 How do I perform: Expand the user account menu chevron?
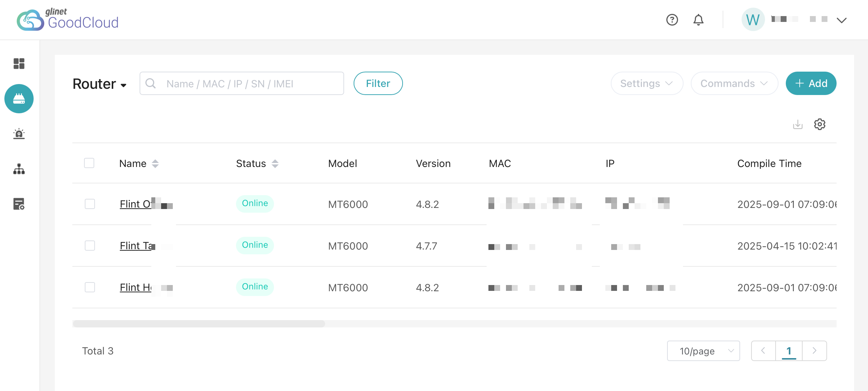[x=841, y=20]
